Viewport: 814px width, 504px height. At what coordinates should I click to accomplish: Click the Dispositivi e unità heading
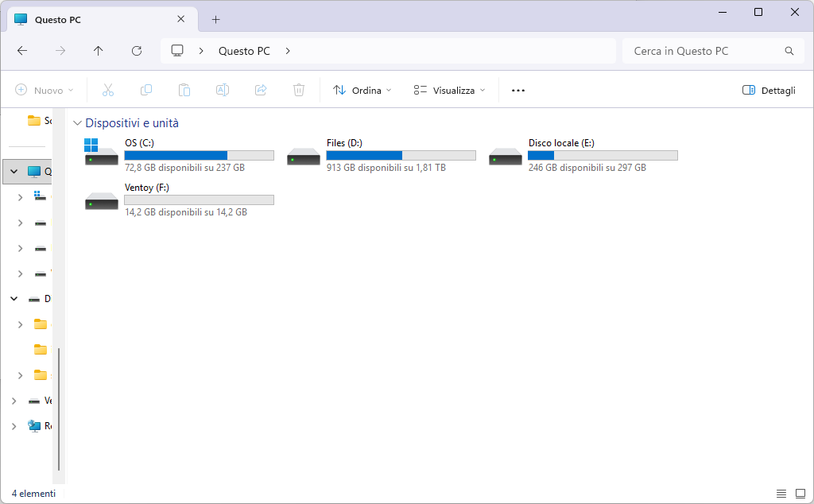click(x=132, y=123)
